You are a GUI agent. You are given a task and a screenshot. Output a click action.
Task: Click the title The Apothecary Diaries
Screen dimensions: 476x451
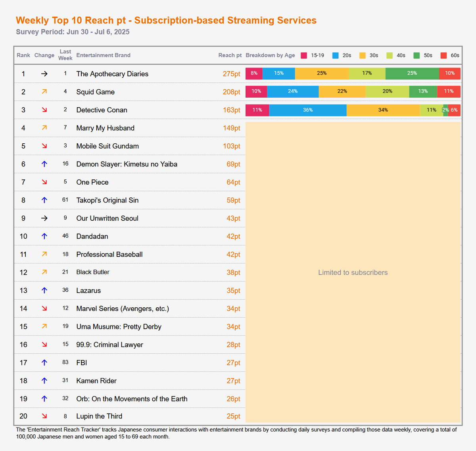pos(112,74)
